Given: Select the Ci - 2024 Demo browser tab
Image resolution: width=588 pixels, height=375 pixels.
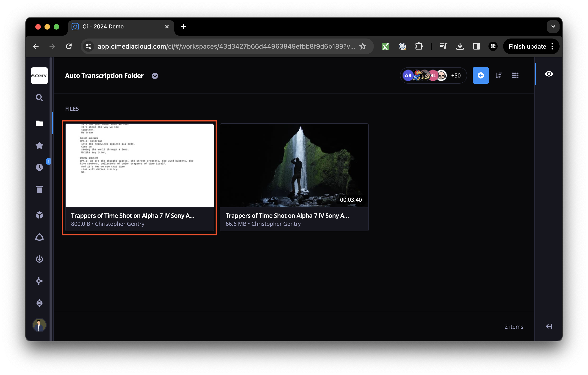Looking at the screenshot, I should [110, 27].
